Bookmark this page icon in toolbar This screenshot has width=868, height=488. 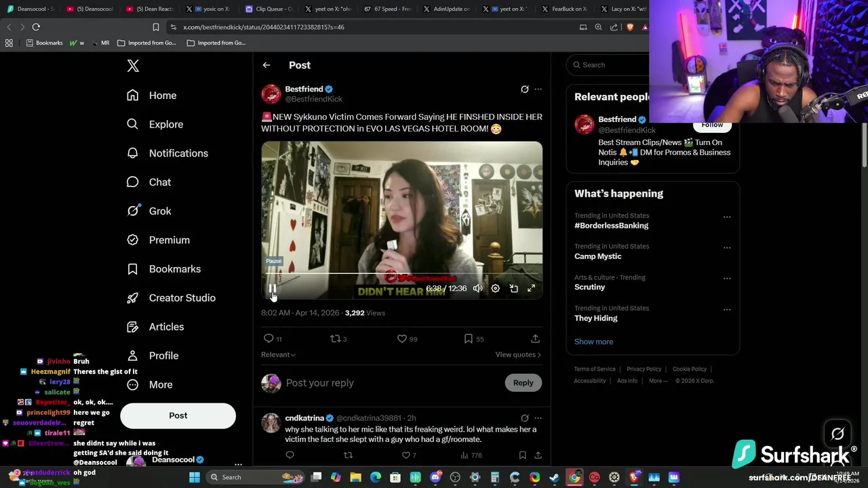coord(155,27)
